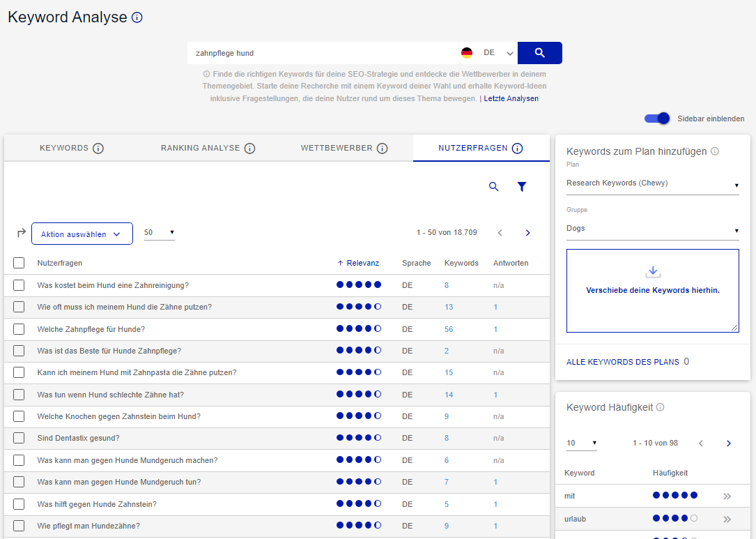Screen dimensions: 756x539
Task: Check 'Was tun wenn Hund schlechte Zähne' row
Action: [19, 395]
